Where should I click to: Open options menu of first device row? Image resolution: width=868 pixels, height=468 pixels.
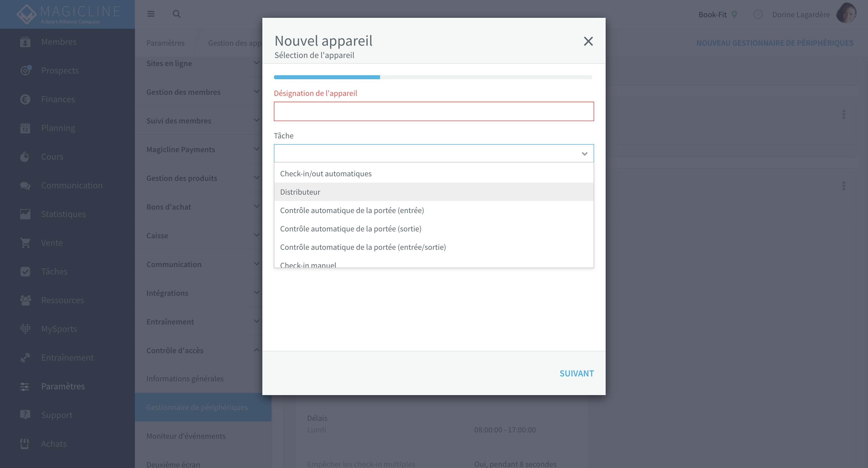point(843,114)
